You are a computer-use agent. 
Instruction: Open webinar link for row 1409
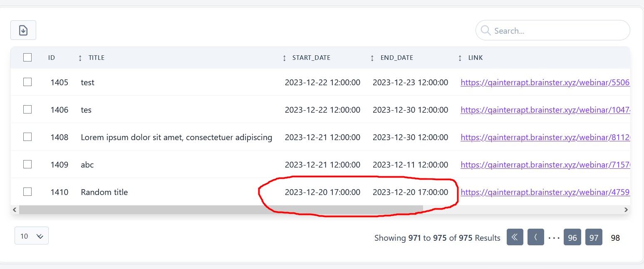[x=546, y=165]
